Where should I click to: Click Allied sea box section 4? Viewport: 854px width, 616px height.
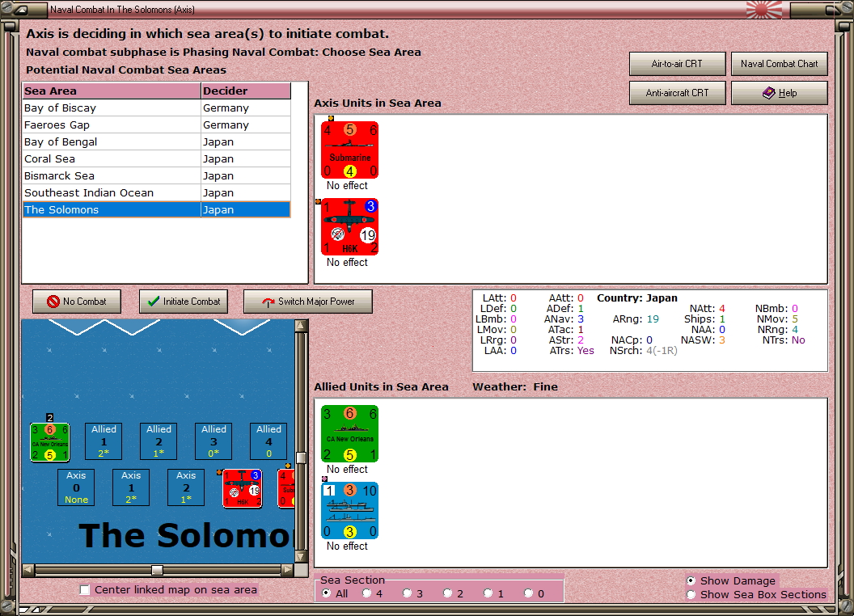[x=268, y=441]
